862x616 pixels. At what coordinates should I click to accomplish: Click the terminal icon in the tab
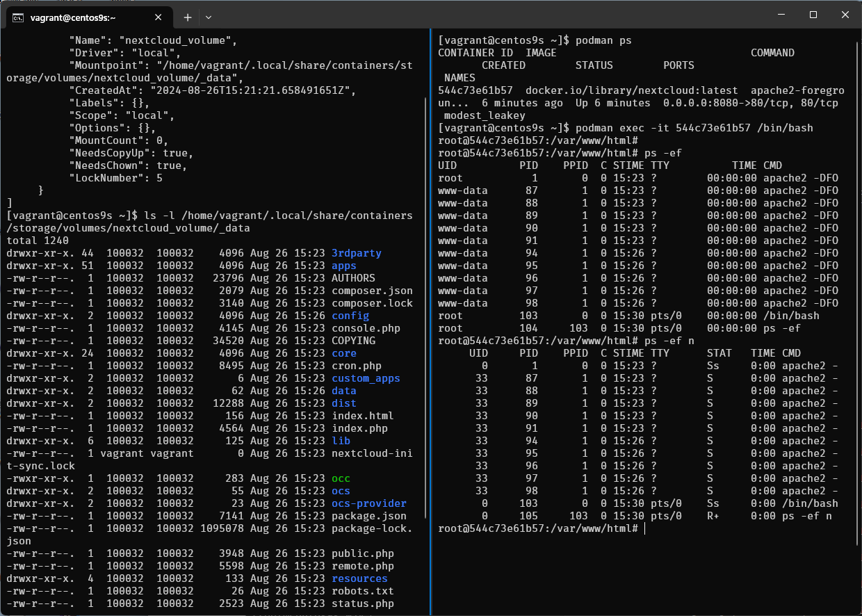(19, 17)
